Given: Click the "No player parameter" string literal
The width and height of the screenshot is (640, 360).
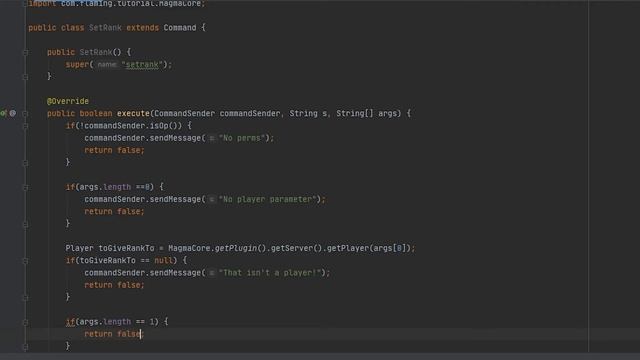Looking at the screenshot, I should pyautogui.click(x=268, y=199).
